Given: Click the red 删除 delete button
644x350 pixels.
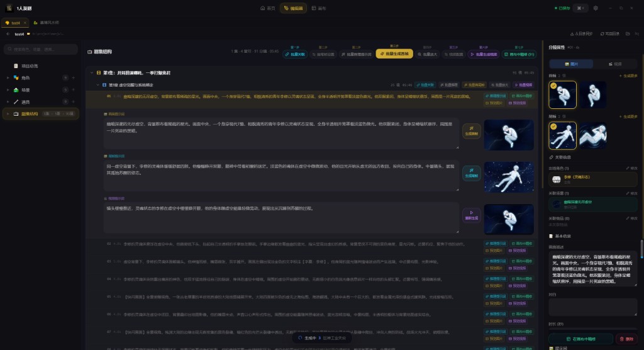Looking at the screenshot, I should coord(627,339).
